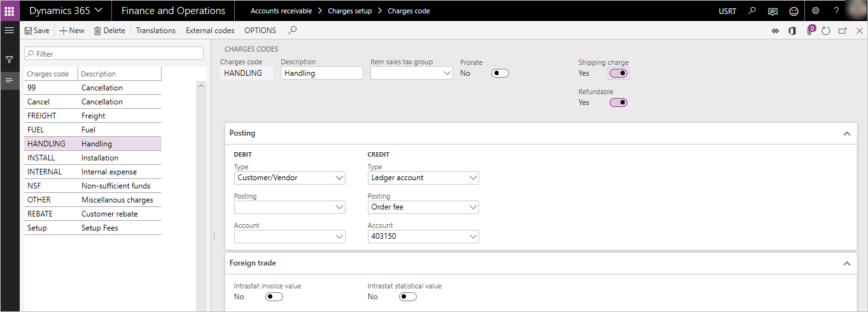The height and width of the screenshot is (312, 868).
Task: Click the refresh page icon
Action: point(826,31)
